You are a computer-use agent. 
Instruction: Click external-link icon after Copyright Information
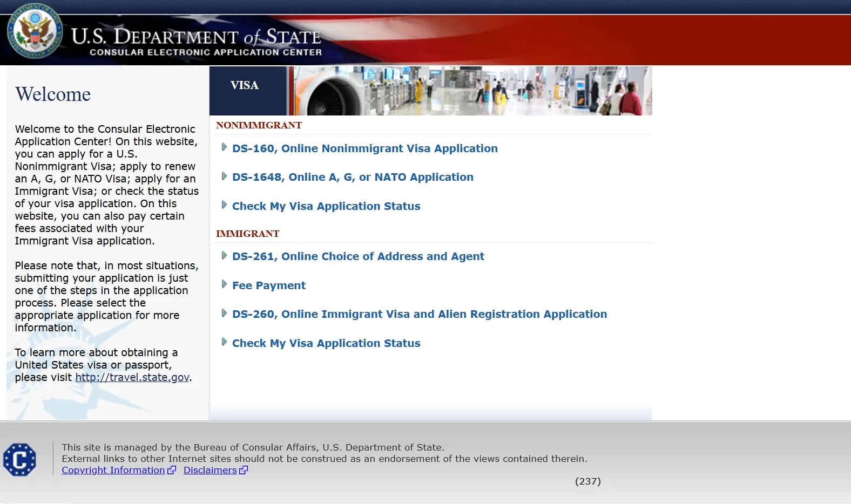click(172, 470)
